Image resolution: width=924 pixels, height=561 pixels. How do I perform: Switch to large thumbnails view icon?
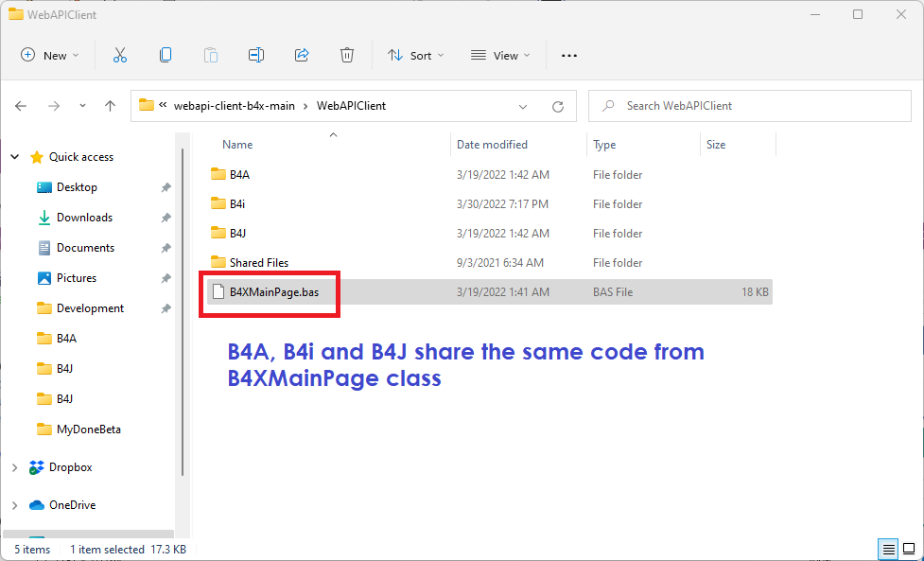909,550
